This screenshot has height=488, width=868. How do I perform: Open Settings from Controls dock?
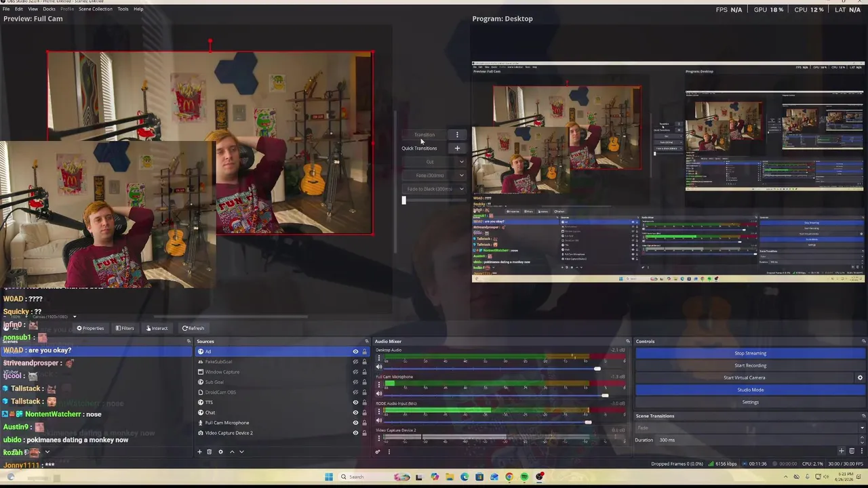click(x=750, y=402)
